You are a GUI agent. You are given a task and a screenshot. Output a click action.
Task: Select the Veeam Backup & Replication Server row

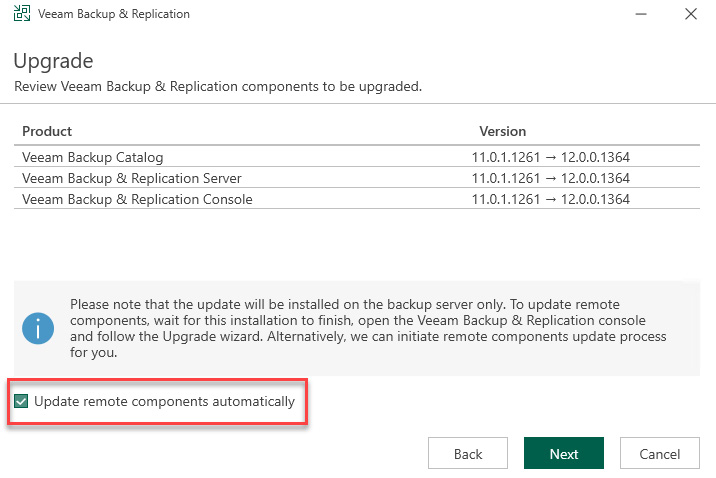(x=357, y=178)
